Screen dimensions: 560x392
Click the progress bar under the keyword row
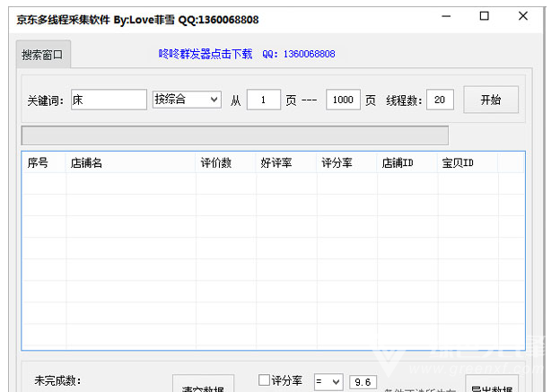234,135
